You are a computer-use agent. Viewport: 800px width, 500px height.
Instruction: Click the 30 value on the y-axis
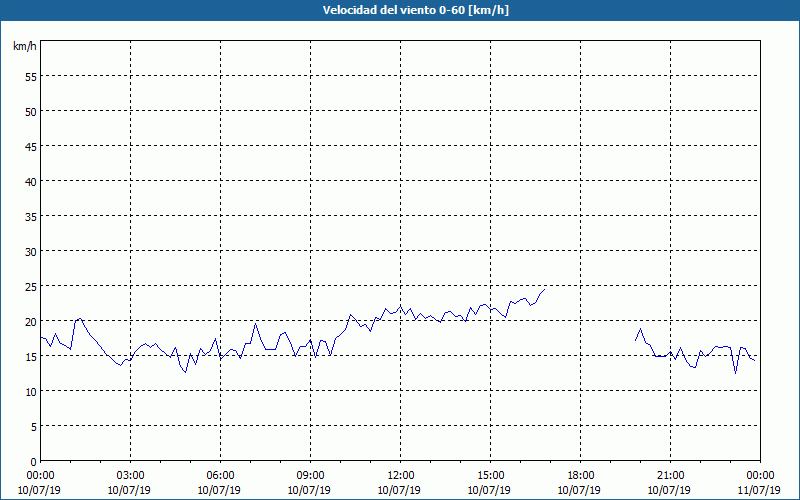tap(31, 252)
